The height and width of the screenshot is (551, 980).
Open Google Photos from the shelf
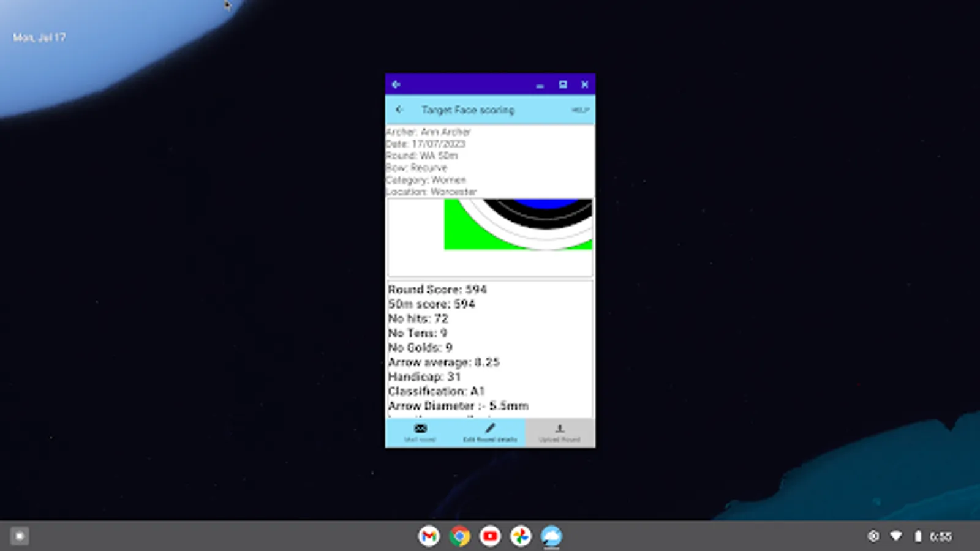521,536
